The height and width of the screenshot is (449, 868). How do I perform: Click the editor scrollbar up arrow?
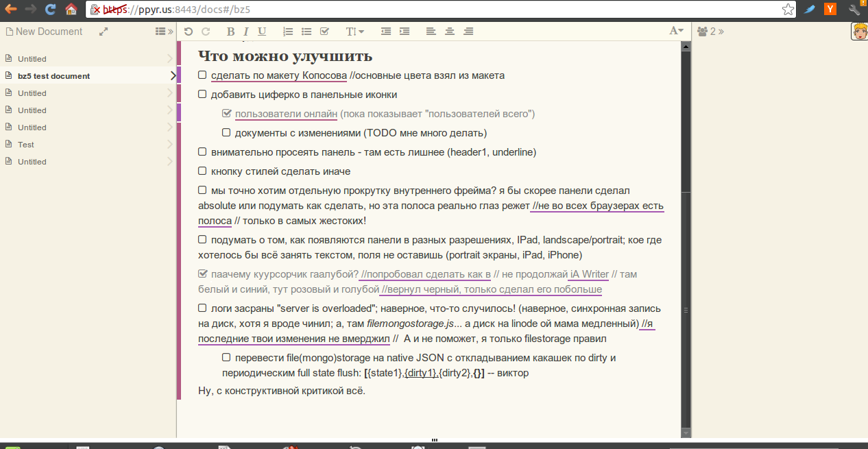pos(686,46)
